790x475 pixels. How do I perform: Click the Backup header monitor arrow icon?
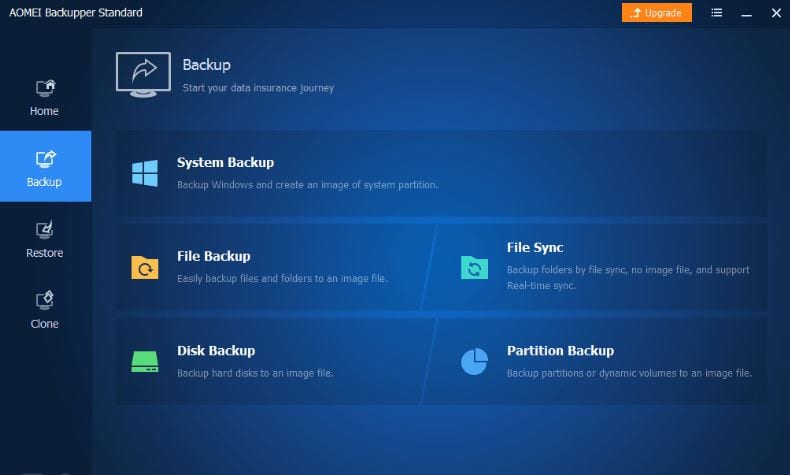point(143,75)
